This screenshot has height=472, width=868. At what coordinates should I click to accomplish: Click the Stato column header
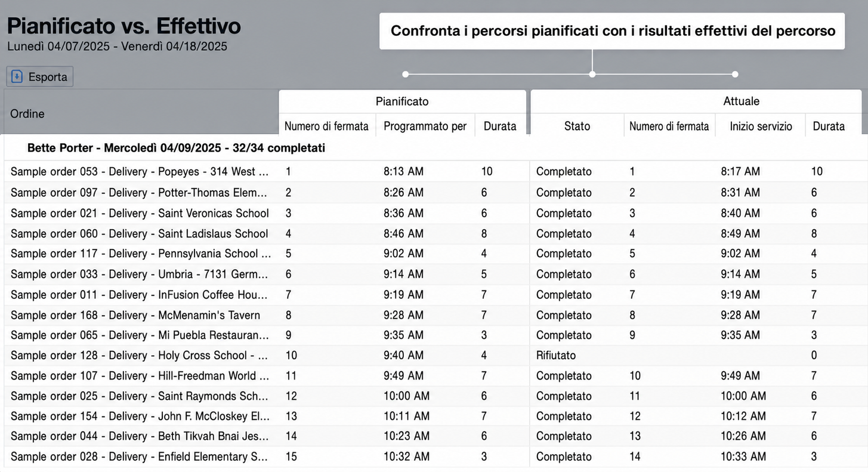click(x=577, y=126)
